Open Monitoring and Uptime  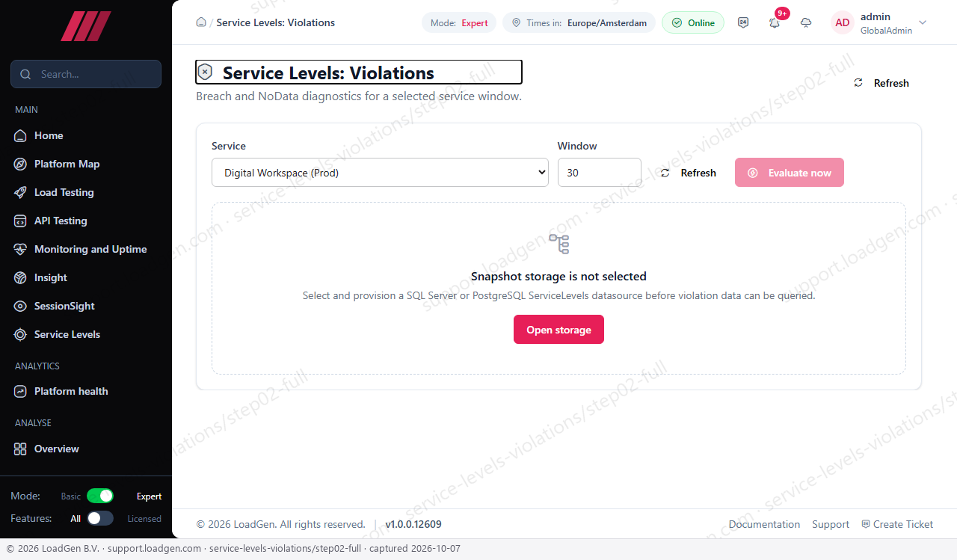[86, 249]
